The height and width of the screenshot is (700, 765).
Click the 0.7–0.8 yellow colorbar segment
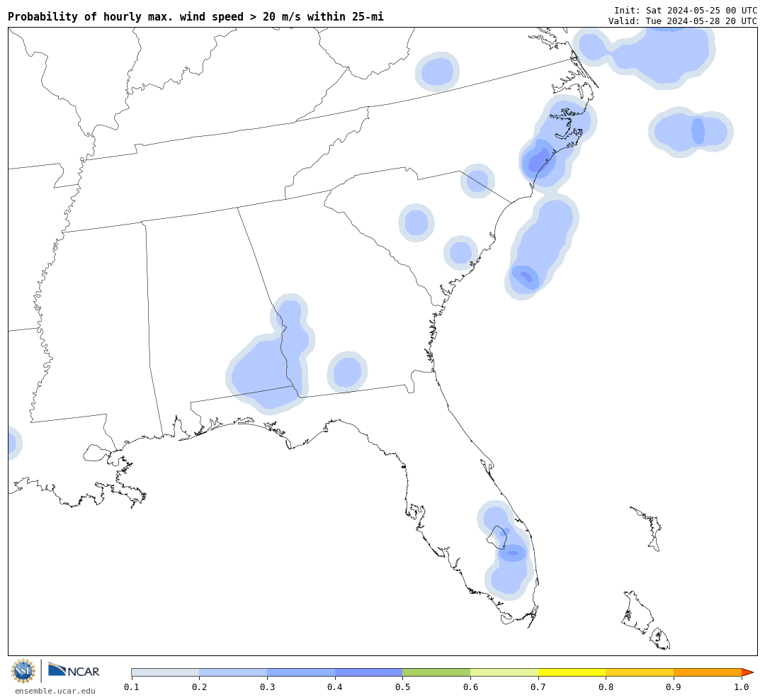pyautogui.click(x=572, y=672)
